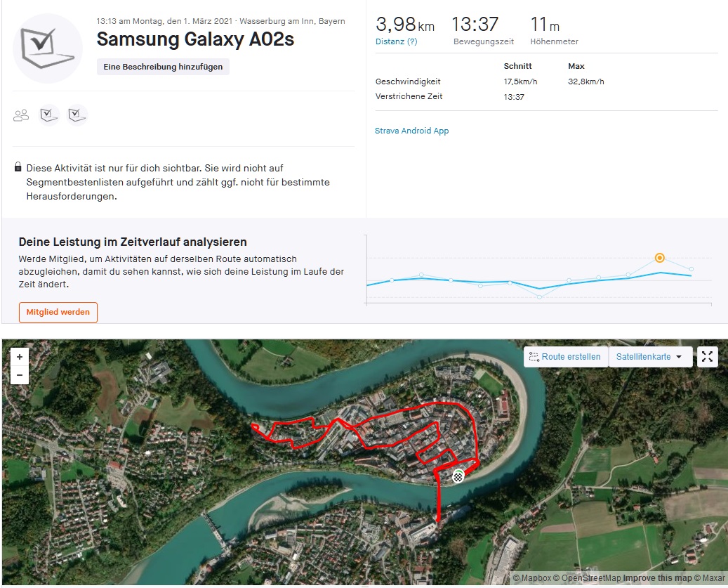
Task: Click the map zoom out minus button
Action: pos(20,375)
